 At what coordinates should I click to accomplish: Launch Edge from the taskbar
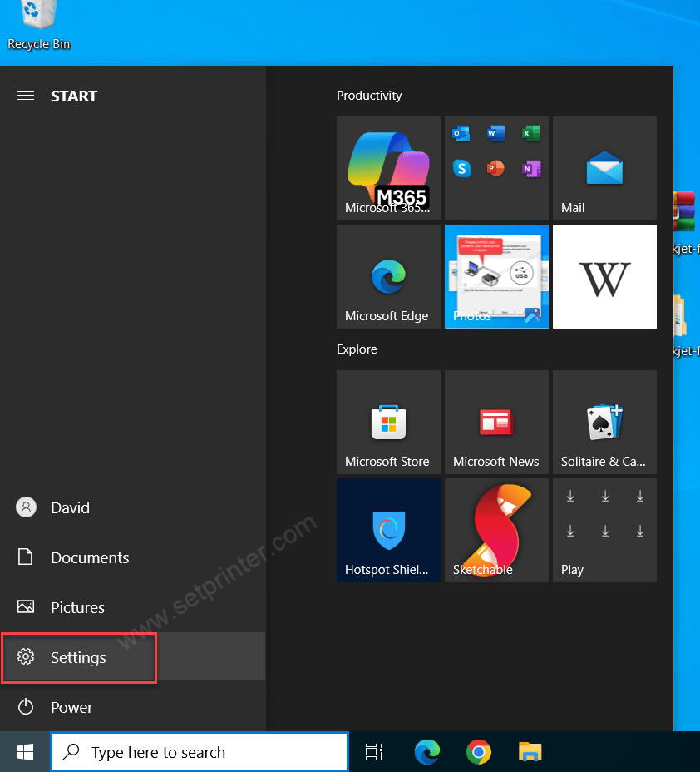pos(427,752)
